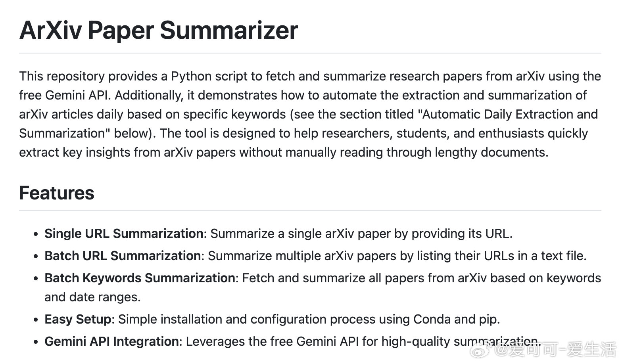Click the bullet before Single URL Summarization
The height and width of the screenshot is (364, 622).
(x=36, y=234)
